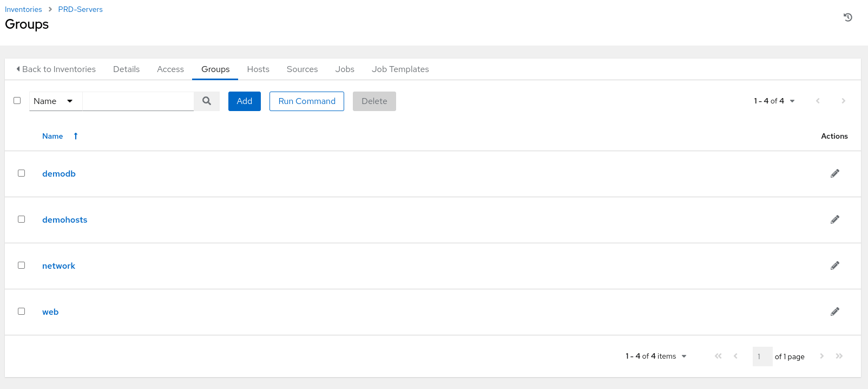Viewport: 868px width, 389px height.
Task: Tick the select-all groups checkbox
Action: 17,101
